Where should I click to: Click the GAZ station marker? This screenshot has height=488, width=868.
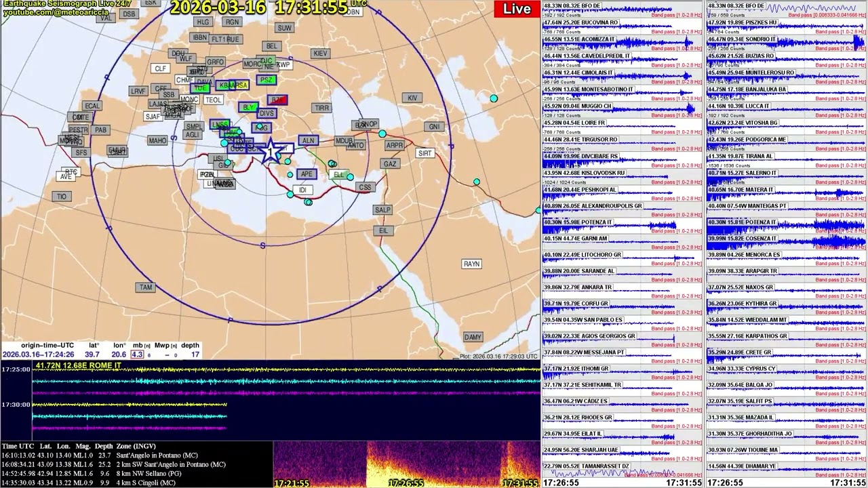[x=390, y=164]
